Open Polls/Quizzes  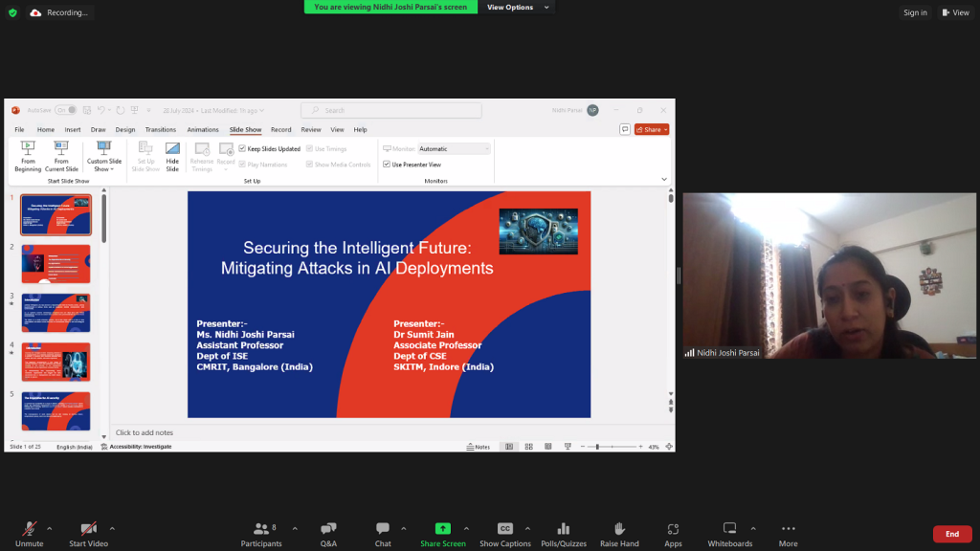[x=563, y=529]
